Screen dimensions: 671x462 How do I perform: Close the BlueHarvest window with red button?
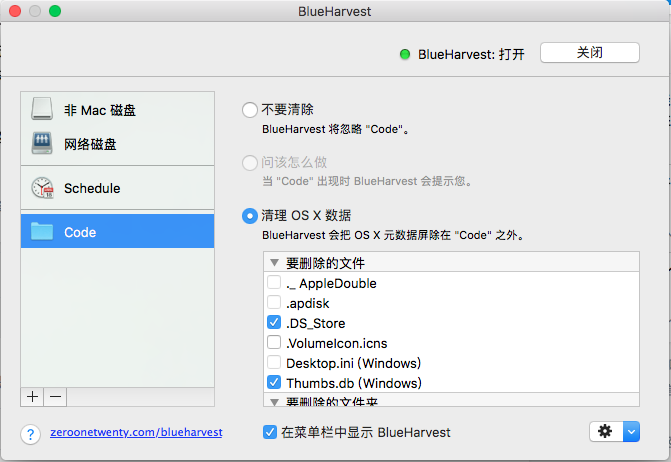click(x=15, y=11)
